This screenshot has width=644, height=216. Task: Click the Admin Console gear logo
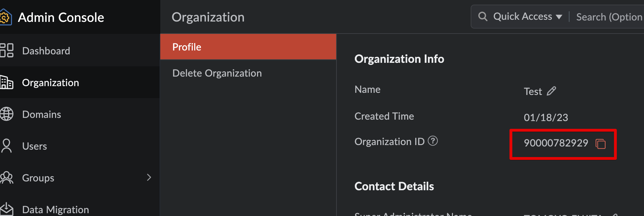tap(5, 17)
